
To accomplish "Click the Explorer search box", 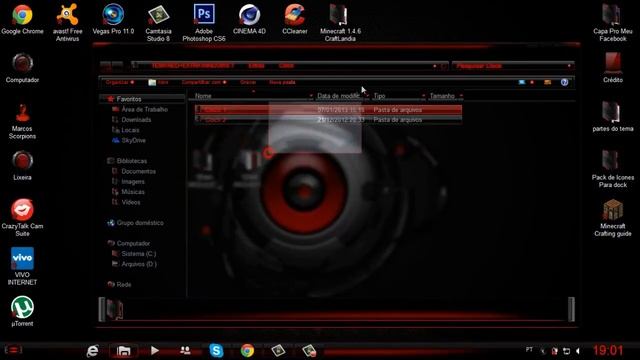I will click(x=513, y=66).
